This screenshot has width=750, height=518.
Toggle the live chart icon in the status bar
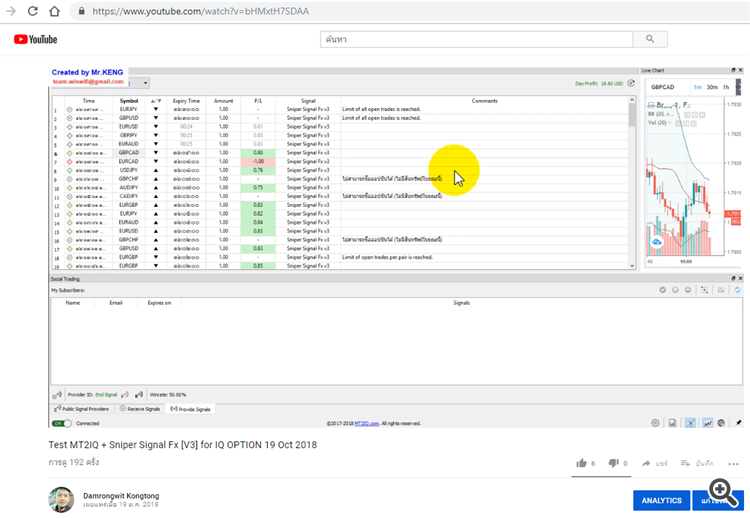(707, 423)
